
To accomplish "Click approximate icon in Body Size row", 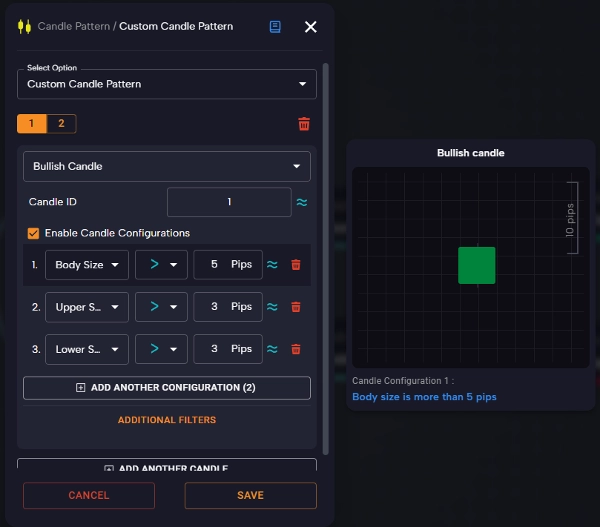I will (x=272, y=264).
